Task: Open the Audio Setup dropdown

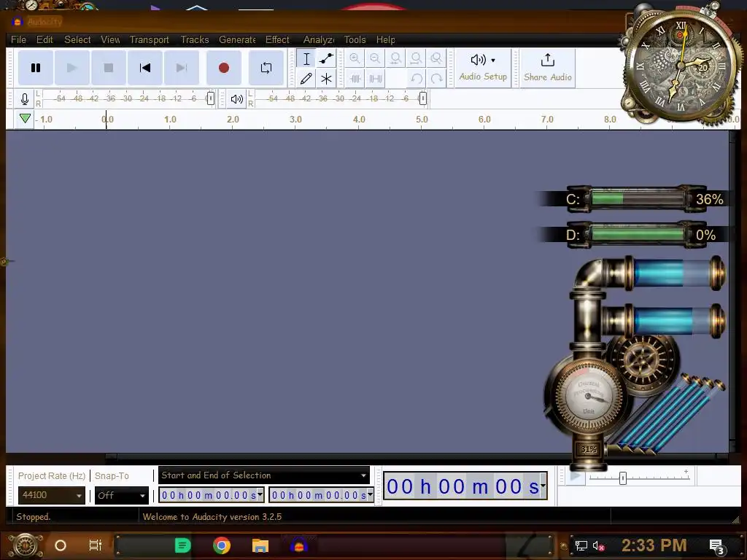Action: 483,68
